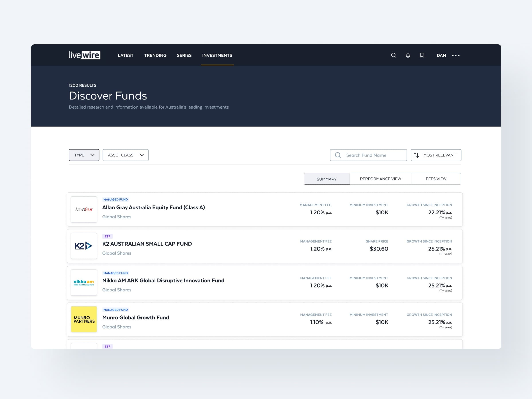Click the $30.60 share price value
Image resolution: width=532 pixels, height=399 pixels.
(379, 249)
